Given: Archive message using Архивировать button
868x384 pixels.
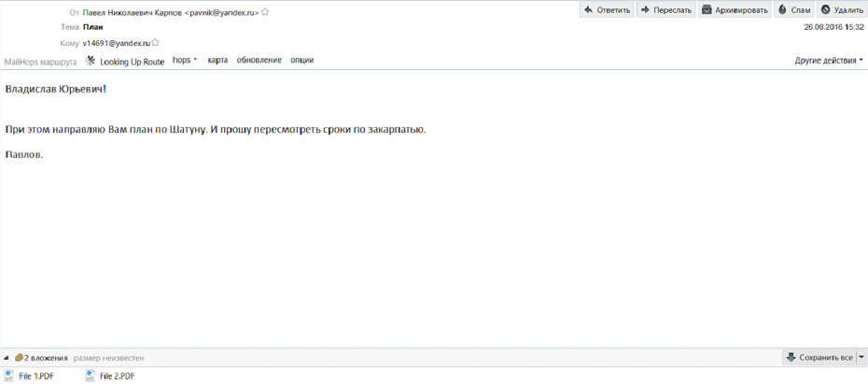Looking at the screenshot, I should coord(735,10).
